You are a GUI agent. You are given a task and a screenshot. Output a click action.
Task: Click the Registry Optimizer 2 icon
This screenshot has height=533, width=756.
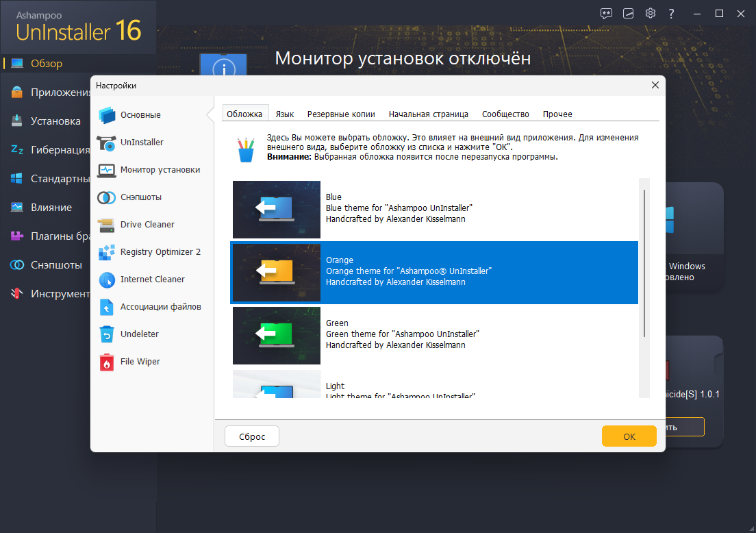pyautogui.click(x=107, y=252)
